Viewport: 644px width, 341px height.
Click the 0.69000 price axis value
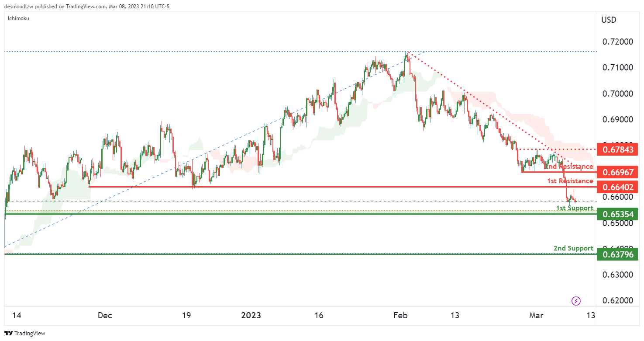click(x=617, y=119)
